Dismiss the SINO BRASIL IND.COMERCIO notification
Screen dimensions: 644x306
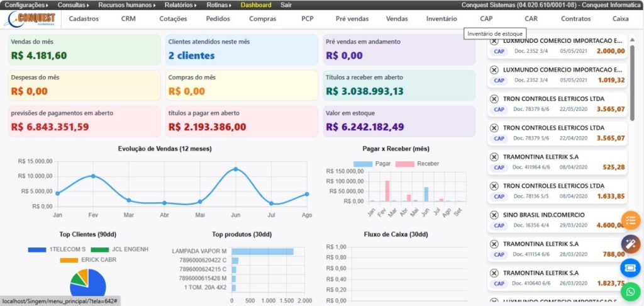pyautogui.click(x=494, y=215)
